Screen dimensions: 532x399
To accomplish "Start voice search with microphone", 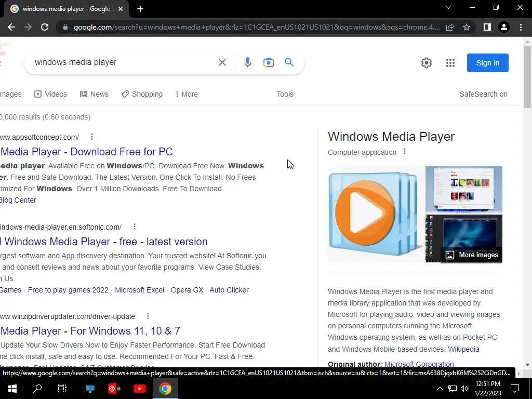I will [248, 62].
